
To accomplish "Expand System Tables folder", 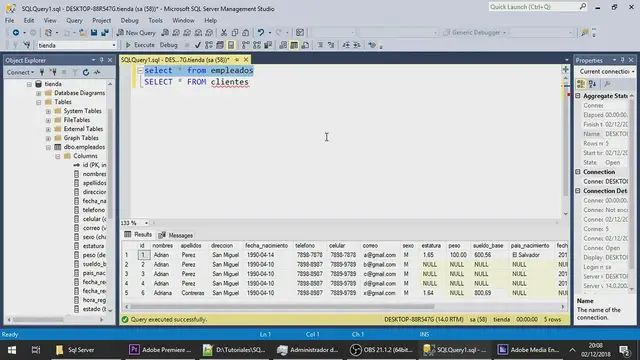I will tap(48, 111).
